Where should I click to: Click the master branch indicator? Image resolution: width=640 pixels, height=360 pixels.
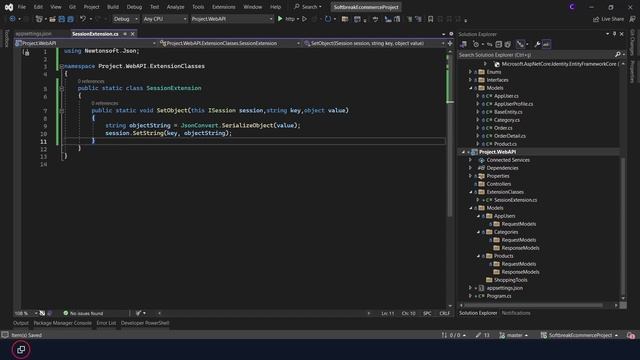pyautogui.click(x=513, y=335)
